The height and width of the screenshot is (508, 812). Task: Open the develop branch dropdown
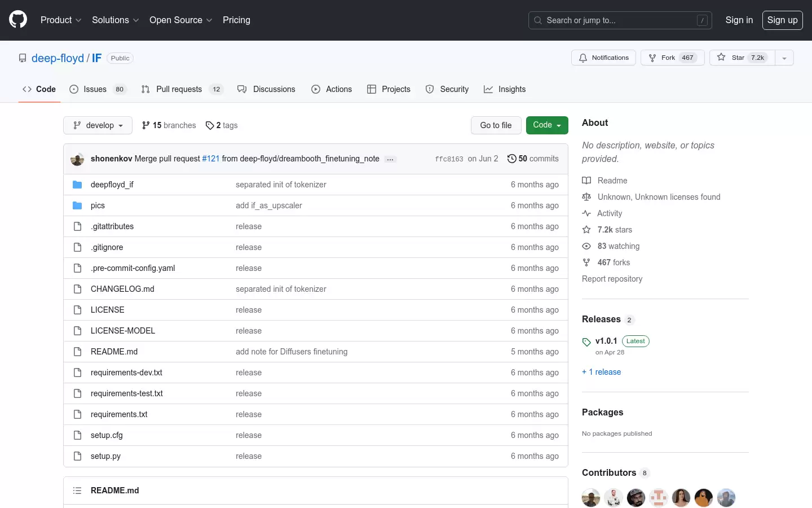(98, 125)
